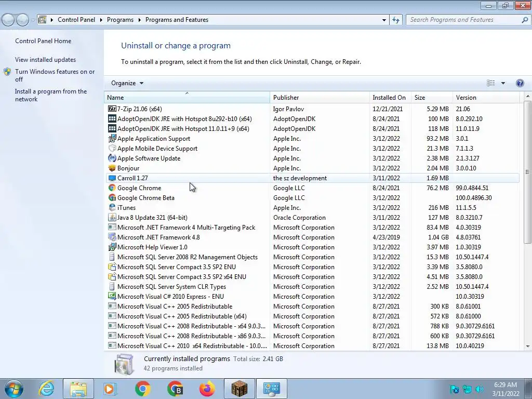This screenshot has width=532, height=399.
Task: Open the address bar history dropdown
Action: pos(384,20)
